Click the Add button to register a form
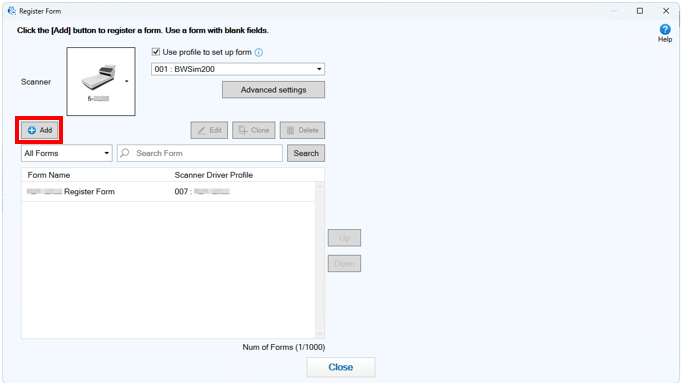The height and width of the screenshot is (387, 682). tap(40, 130)
